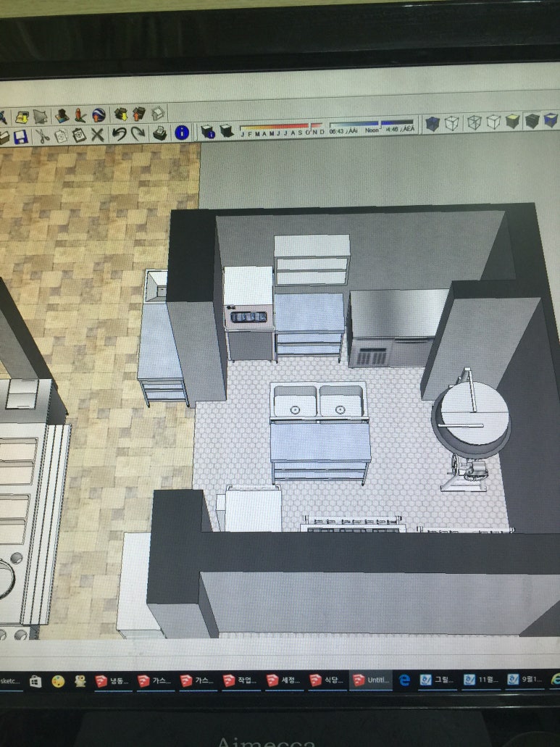Viewport: 560px width, 747px height.
Task: Cut selection with scissors icon
Action: (43, 137)
